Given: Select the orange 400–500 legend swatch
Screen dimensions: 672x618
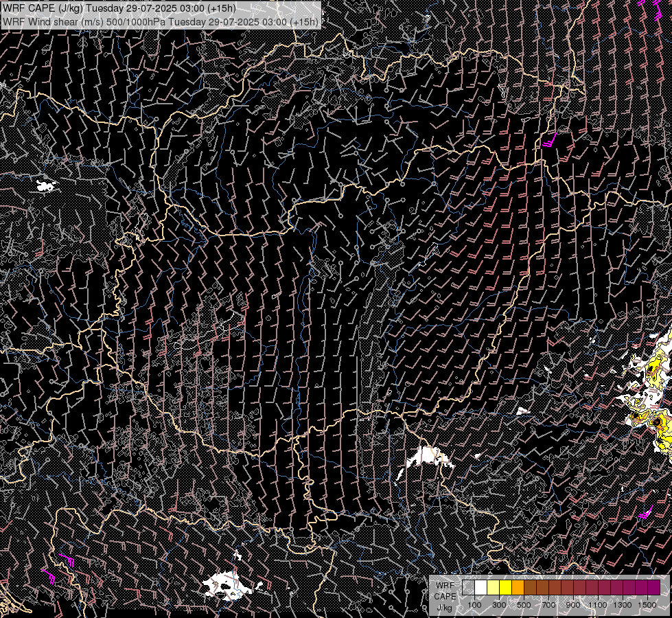Looking at the screenshot, I should pyautogui.click(x=518, y=587).
